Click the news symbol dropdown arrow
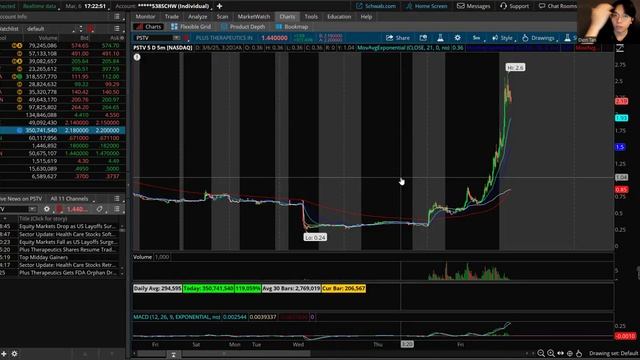Viewport: 640px width, 360px height. tap(32, 209)
